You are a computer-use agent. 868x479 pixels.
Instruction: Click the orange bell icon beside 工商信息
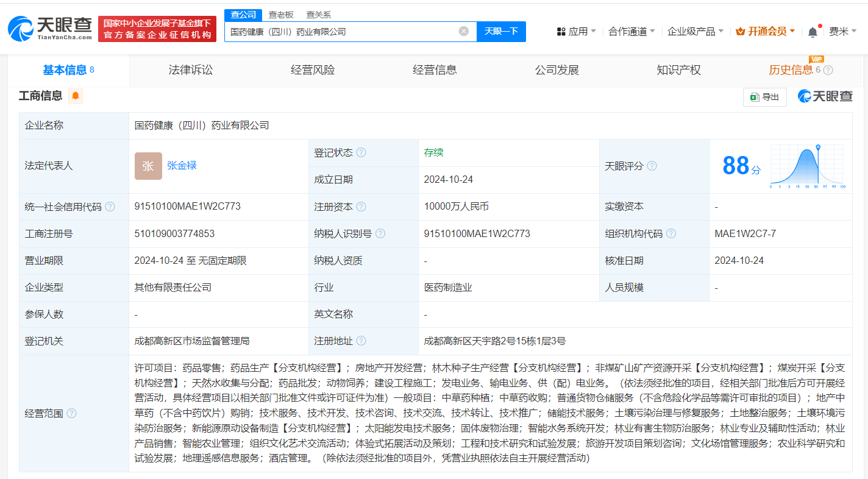coord(75,96)
